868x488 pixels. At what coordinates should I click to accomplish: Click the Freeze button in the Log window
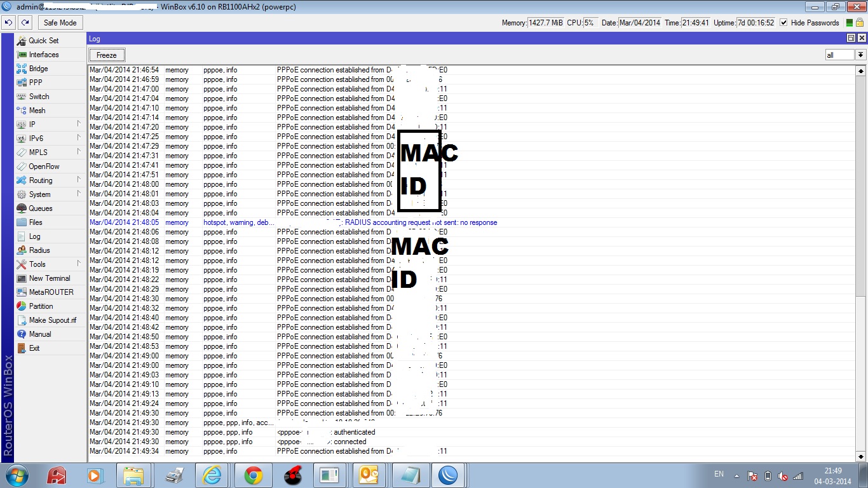point(106,55)
